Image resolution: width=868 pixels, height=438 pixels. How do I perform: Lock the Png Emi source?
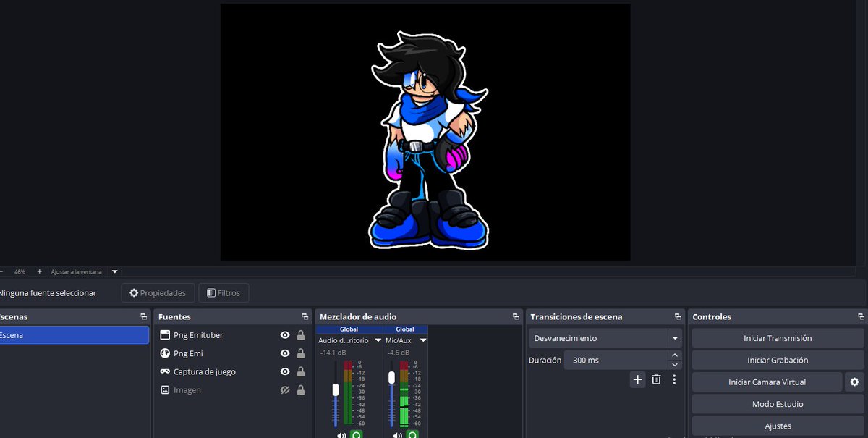coord(301,353)
